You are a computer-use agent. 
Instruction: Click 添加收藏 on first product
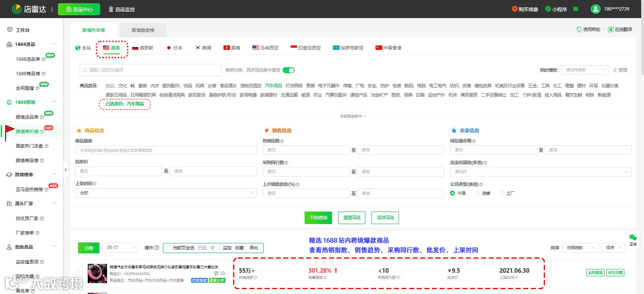click(615, 273)
